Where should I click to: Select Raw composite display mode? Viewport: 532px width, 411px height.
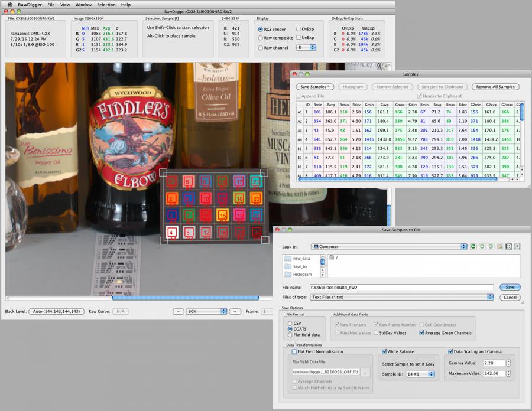coord(261,38)
